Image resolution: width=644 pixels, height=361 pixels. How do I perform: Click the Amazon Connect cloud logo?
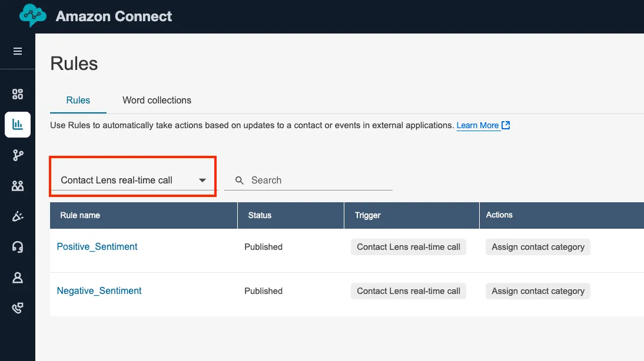point(33,16)
